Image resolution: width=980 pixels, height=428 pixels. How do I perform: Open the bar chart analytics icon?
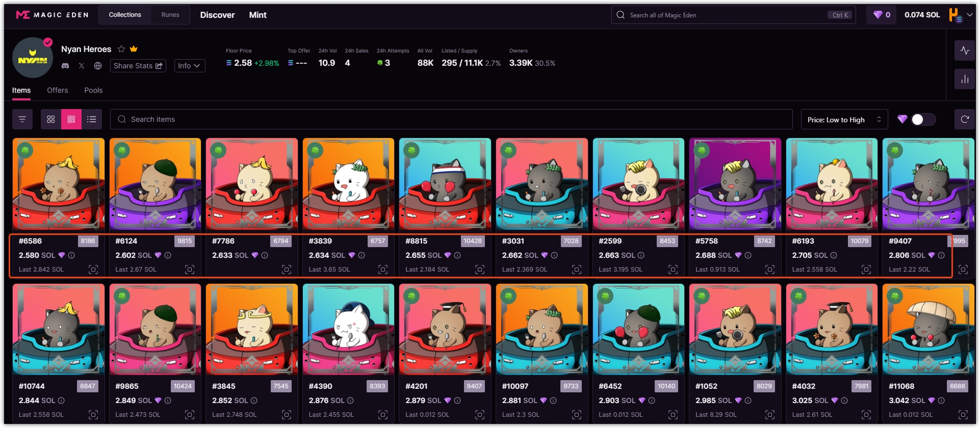(964, 79)
